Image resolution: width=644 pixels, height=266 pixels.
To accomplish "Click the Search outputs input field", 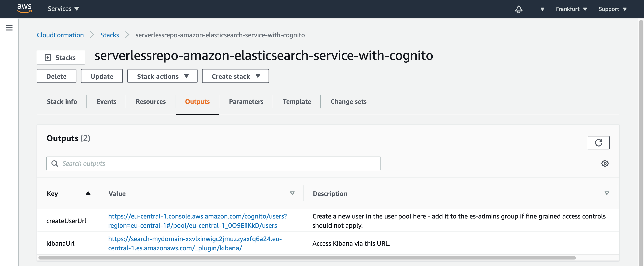I will click(x=213, y=163).
